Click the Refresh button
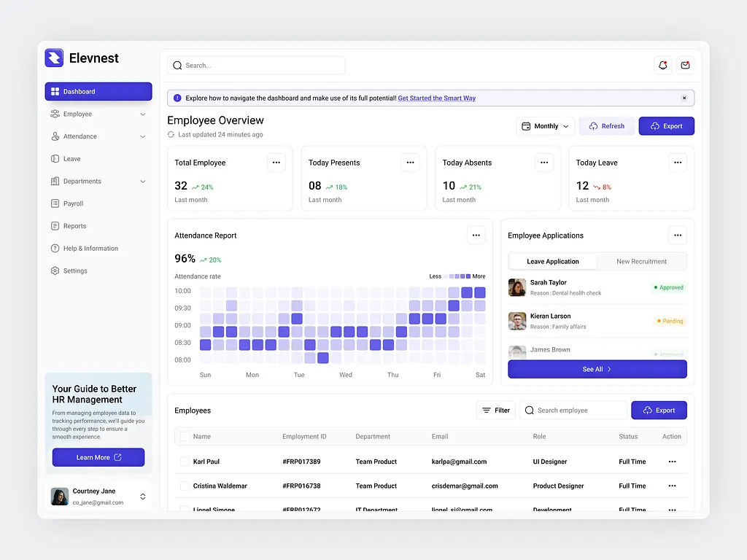 click(x=607, y=126)
